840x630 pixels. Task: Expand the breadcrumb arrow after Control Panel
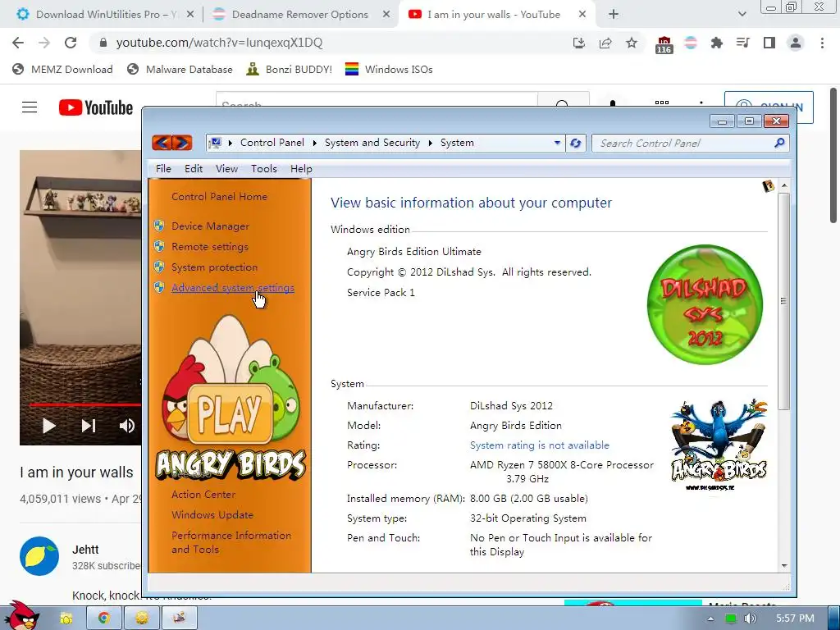[314, 143]
